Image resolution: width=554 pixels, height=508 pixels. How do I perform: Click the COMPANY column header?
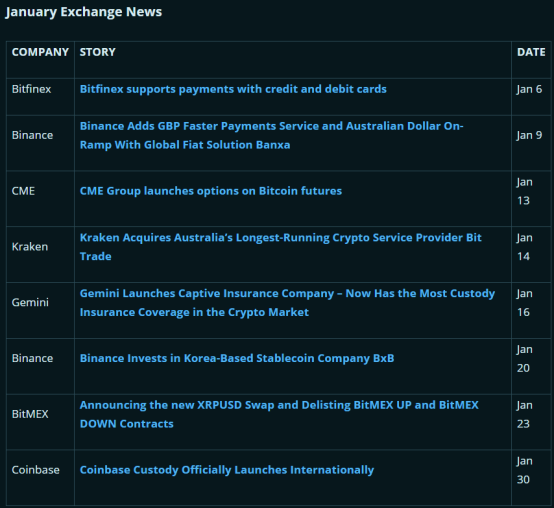pos(40,52)
